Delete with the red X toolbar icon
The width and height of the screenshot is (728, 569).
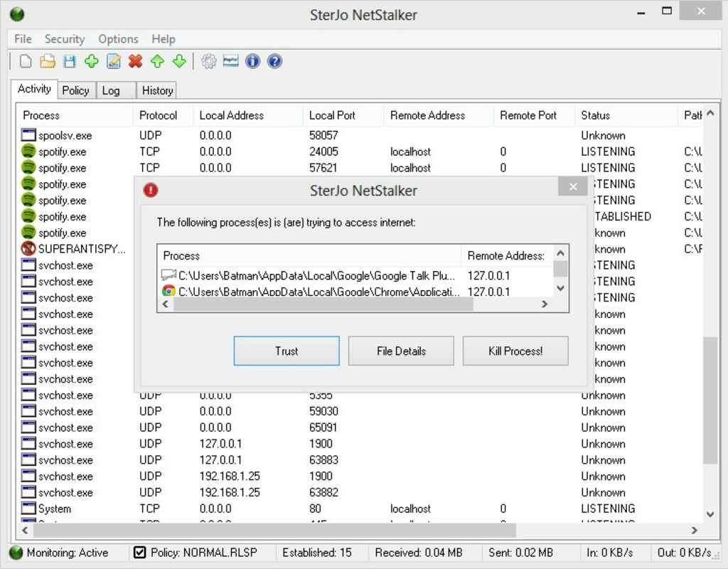[136, 61]
